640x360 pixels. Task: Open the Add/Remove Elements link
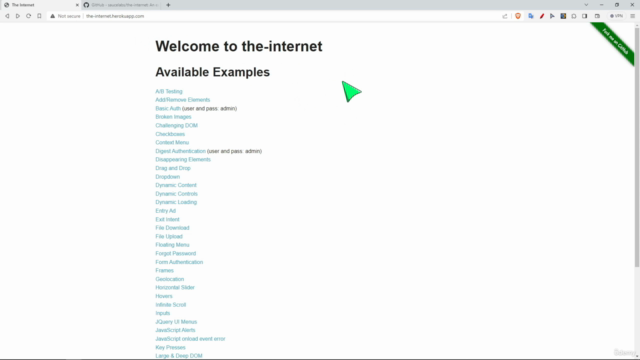pyautogui.click(x=182, y=100)
